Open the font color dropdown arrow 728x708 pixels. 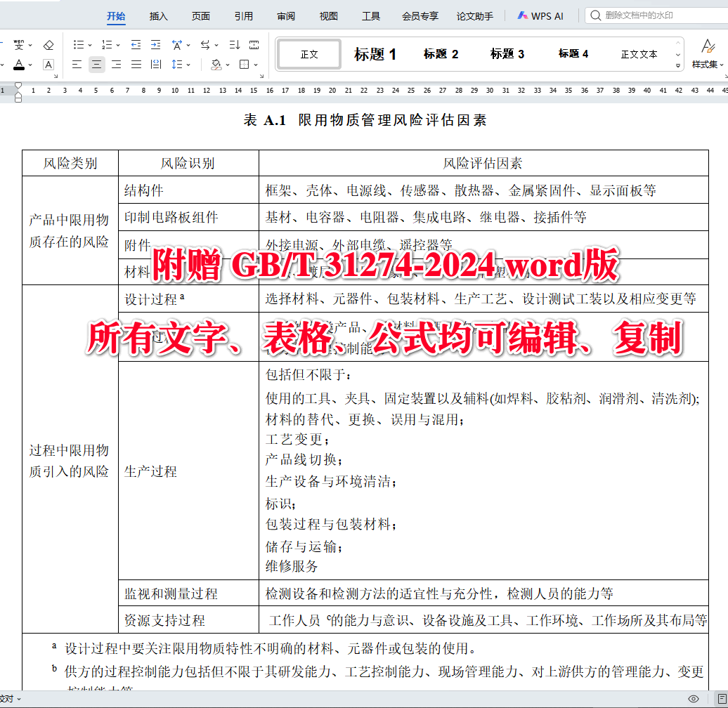pos(30,65)
